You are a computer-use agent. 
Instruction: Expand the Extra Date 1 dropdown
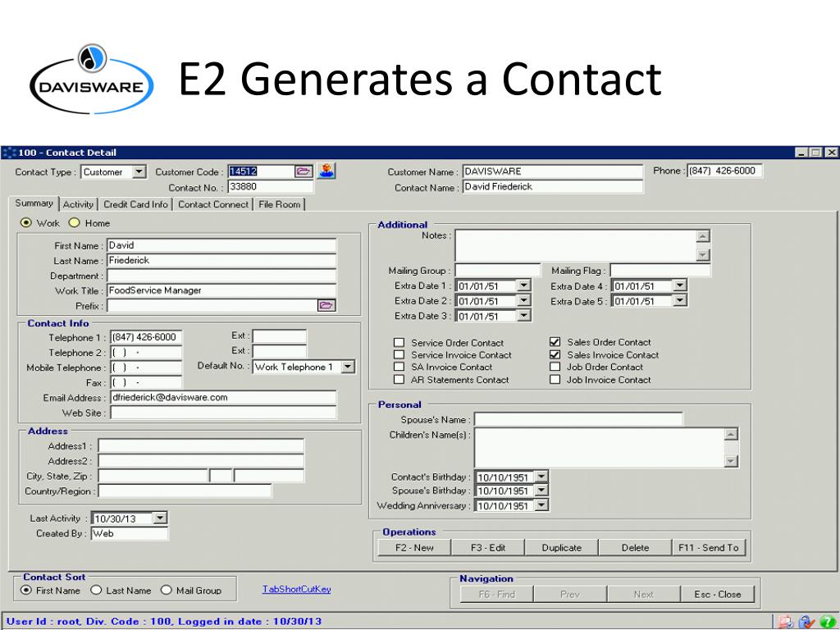(524, 285)
